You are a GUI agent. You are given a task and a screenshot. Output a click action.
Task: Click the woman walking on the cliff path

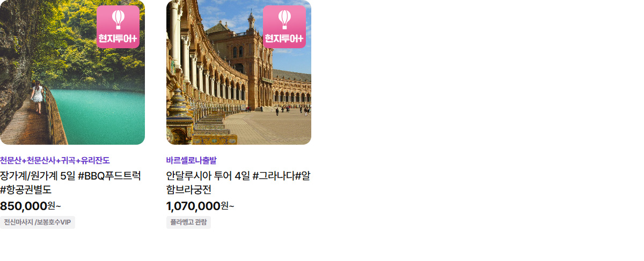(x=37, y=96)
